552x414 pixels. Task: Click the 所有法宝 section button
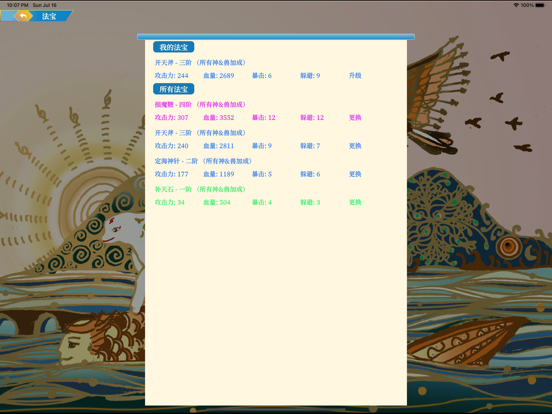[174, 89]
